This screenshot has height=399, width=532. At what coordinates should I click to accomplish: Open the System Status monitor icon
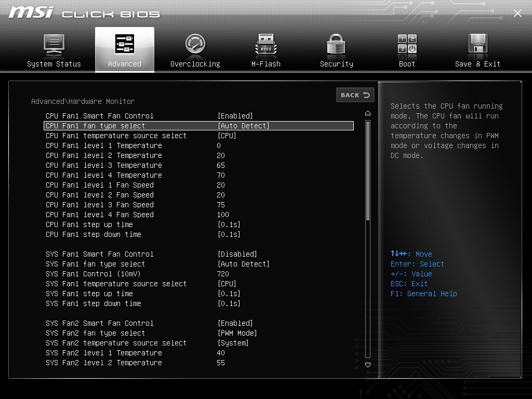pyautogui.click(x=54, y=45)
